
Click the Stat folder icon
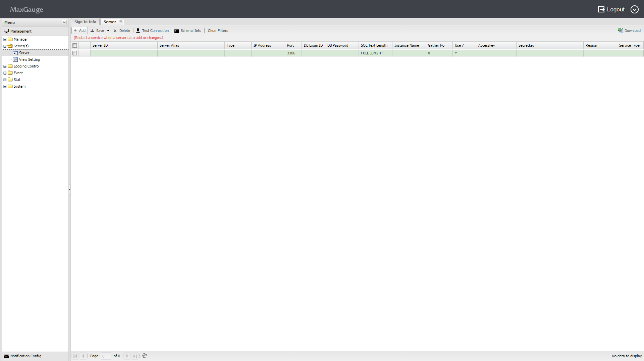[x=10, y=80]
